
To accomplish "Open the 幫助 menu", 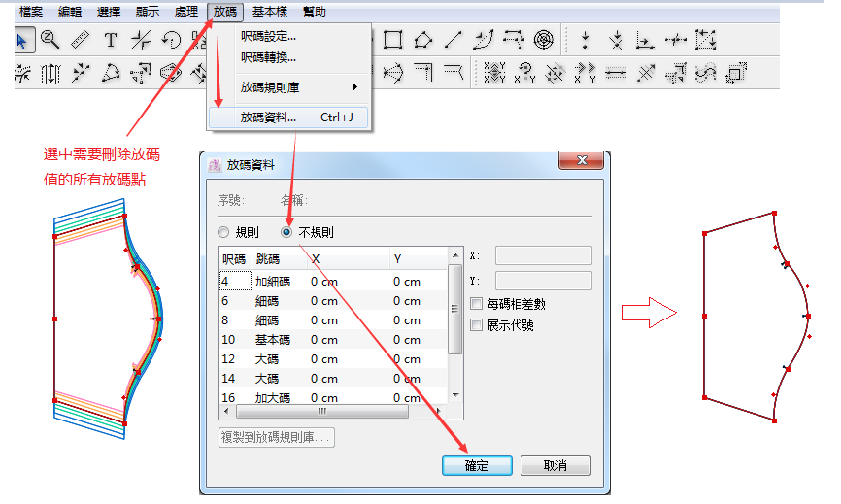I will pyautogui.click(x=315, y=12).
